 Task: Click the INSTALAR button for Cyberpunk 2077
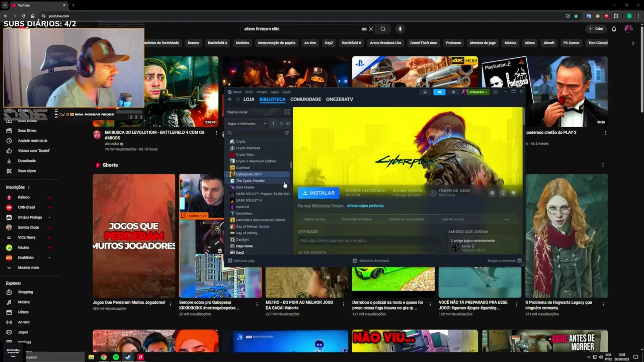click(x=318, y=193)
